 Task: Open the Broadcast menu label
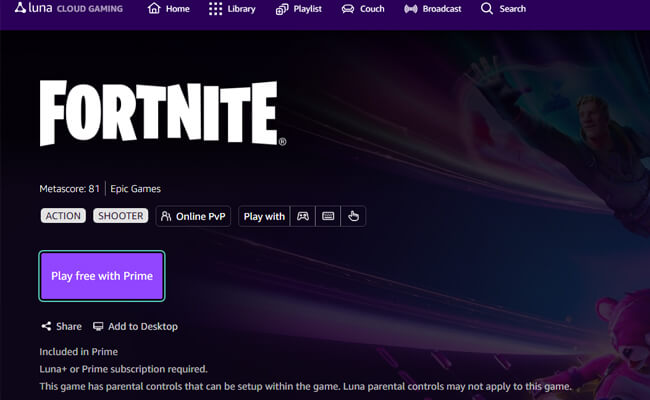point(442,9)
